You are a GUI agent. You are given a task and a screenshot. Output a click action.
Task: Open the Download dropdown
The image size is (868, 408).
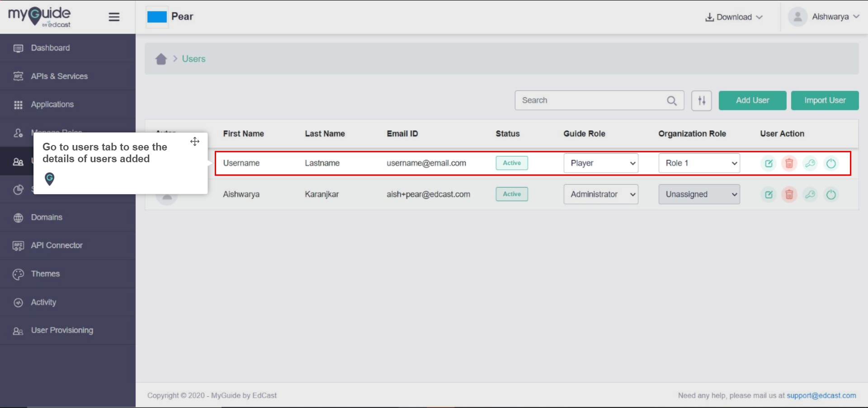coord(734,17)
